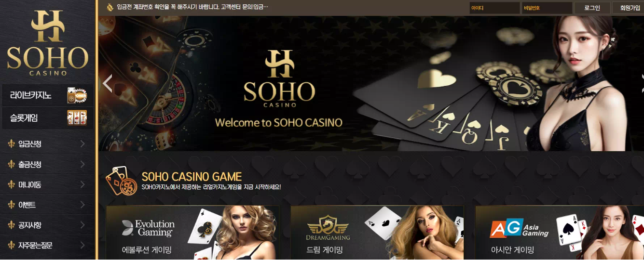The width and height of the screenshot is (644, 260).
Task: Open the 공지사항 menu item
Action: pos(48,225)
